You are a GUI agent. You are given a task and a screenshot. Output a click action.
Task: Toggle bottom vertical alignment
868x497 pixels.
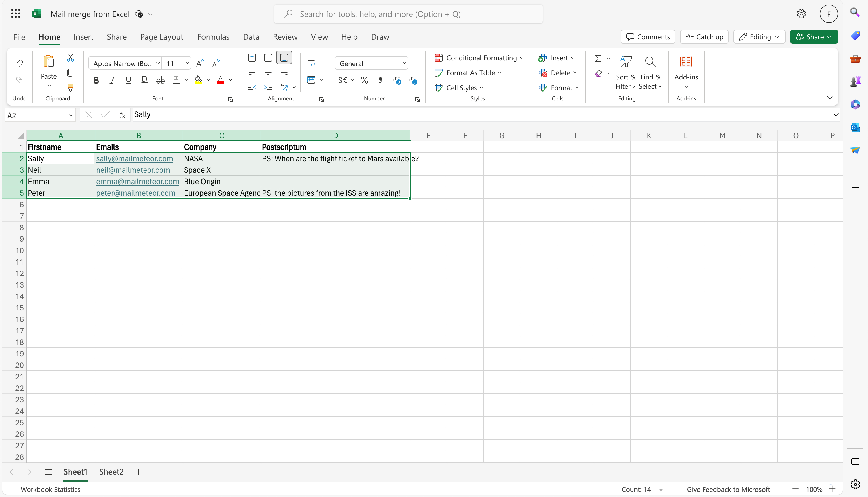(x=284, y=58)
